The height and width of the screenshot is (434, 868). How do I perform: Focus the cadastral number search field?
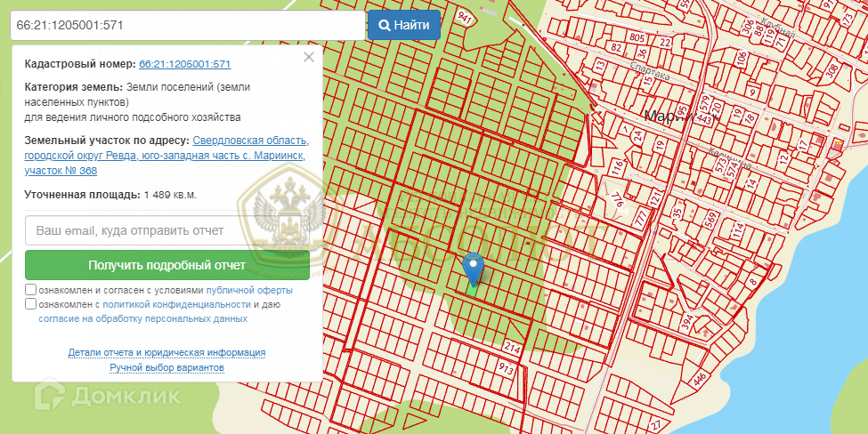click(188, 26)
